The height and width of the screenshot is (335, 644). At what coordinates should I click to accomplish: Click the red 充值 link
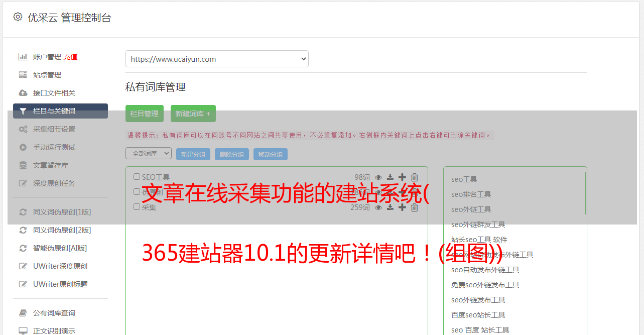(x=70, y=57)
